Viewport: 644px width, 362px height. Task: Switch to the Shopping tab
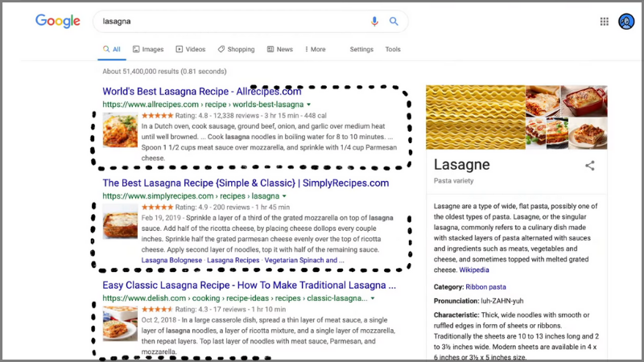236,49
